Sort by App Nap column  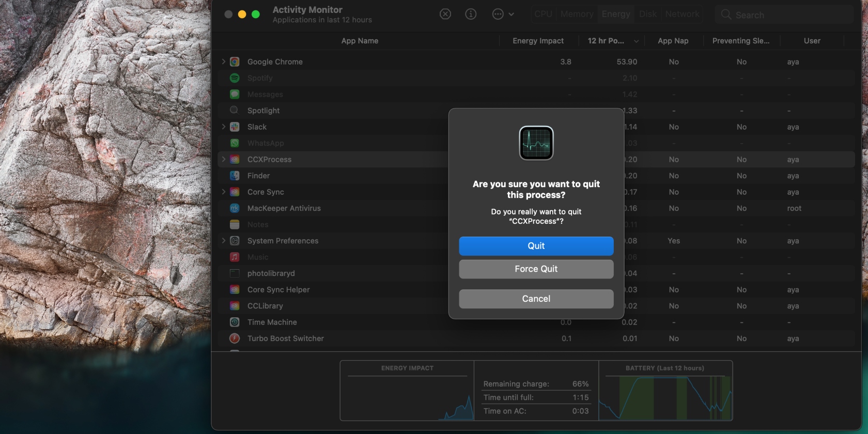pyautogui.click(x=673, y=41)
